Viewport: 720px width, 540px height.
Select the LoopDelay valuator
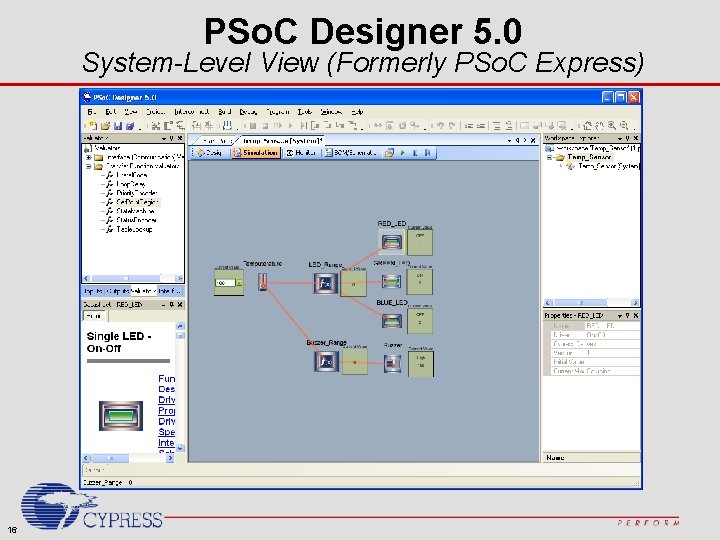pos(130,184)
